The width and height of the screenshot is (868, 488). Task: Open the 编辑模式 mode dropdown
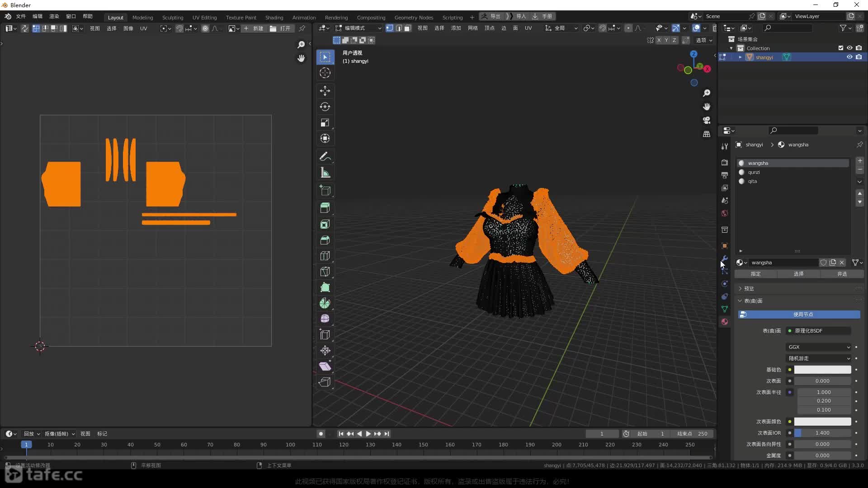[x=358, y=28]
